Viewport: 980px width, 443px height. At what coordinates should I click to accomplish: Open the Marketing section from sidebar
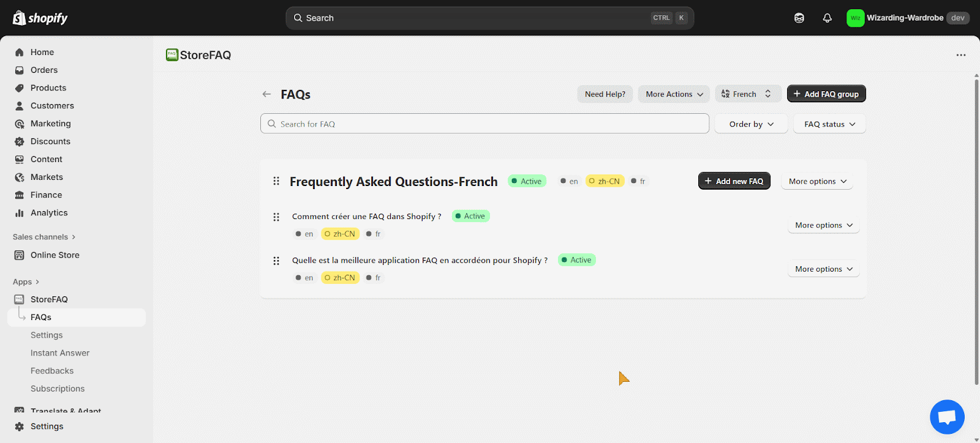(x=18, y=123)
